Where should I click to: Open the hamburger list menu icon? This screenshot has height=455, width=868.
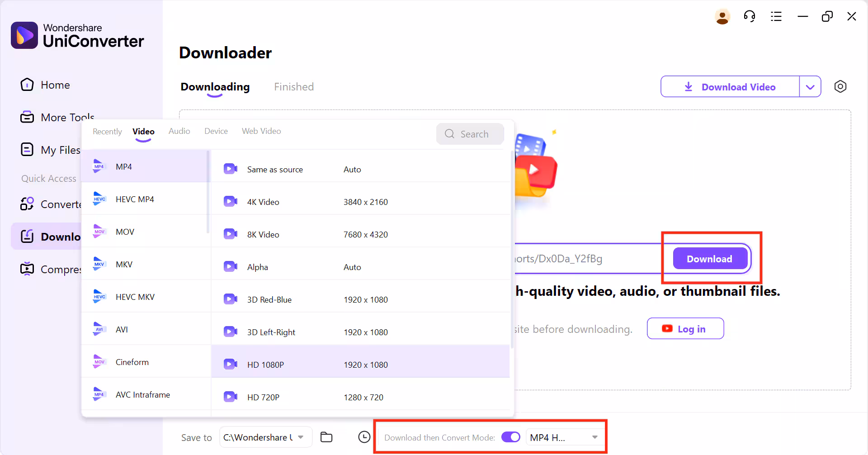776,17
